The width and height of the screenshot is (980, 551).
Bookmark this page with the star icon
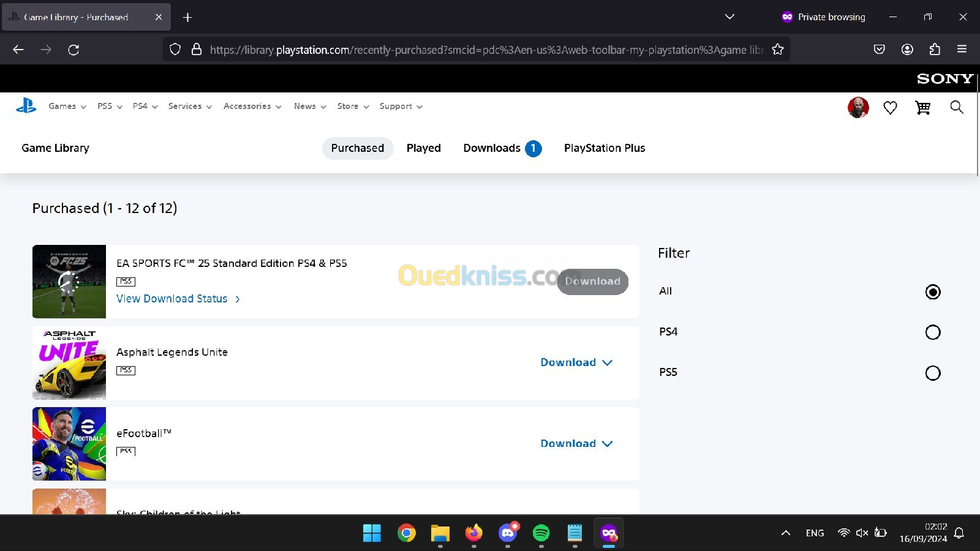point(778,50)
